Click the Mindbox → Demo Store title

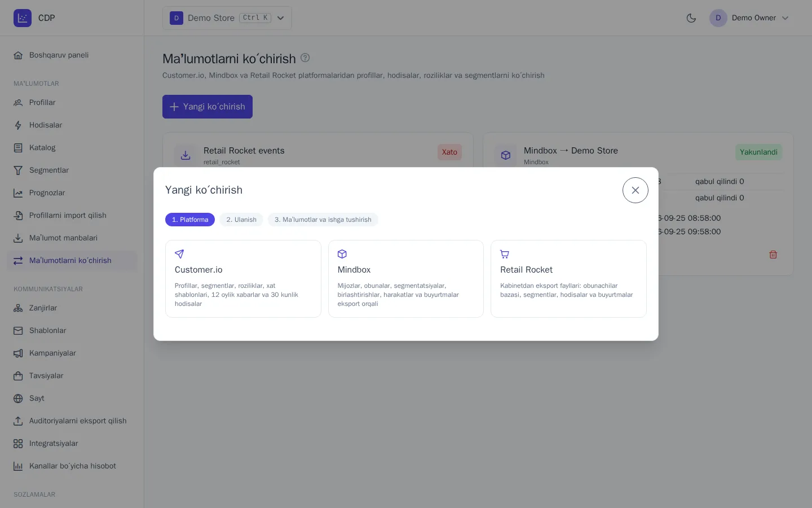pyautogui.click(x=571, y=151)
